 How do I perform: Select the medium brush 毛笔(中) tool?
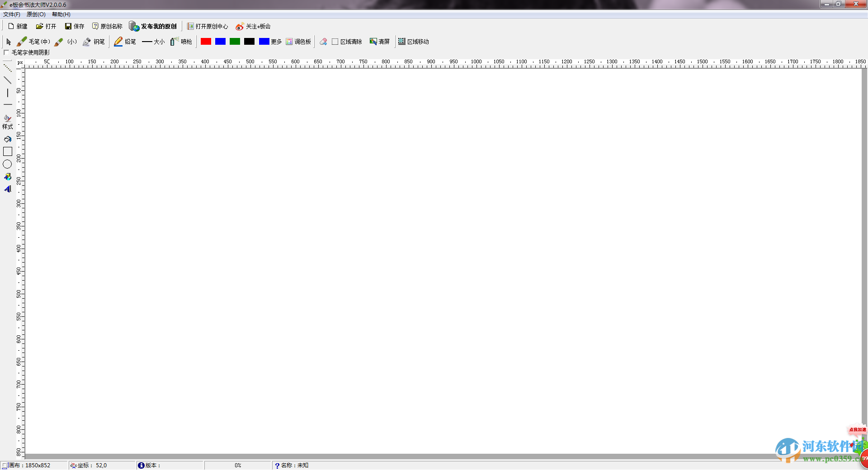point(33,42)
